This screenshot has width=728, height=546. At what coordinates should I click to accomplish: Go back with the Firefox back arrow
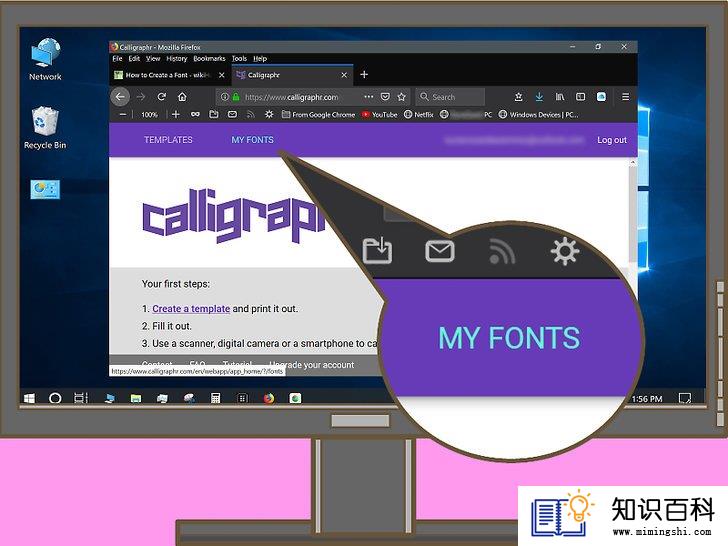pyautogui.click(x=120, y=97)
